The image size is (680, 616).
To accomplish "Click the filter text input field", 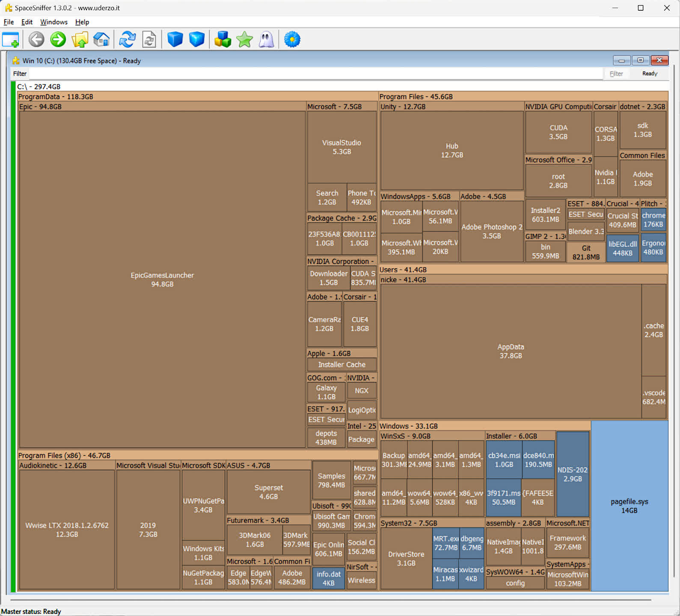I will pos(316,74).
